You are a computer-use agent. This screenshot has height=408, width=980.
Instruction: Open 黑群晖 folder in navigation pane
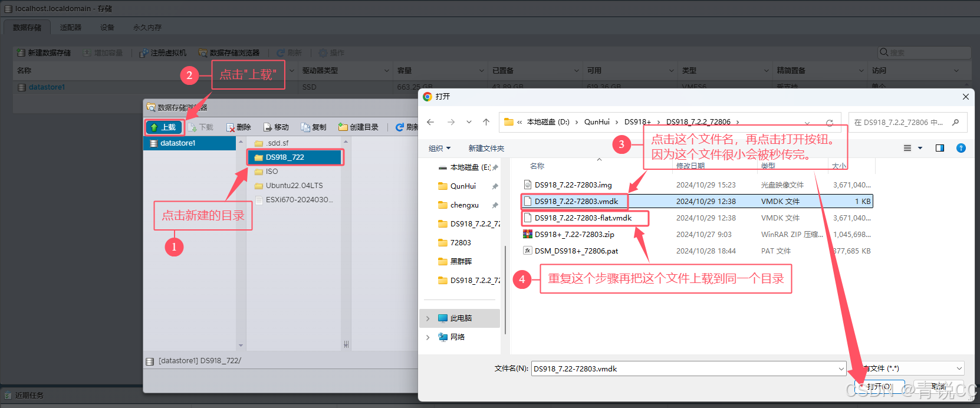click(461, 261)
